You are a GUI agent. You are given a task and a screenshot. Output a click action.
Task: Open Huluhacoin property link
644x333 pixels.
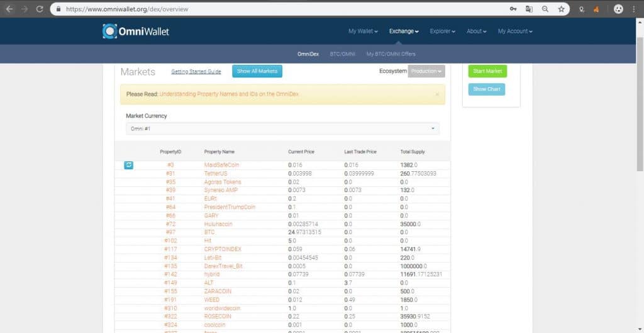(x=218, y=224)
